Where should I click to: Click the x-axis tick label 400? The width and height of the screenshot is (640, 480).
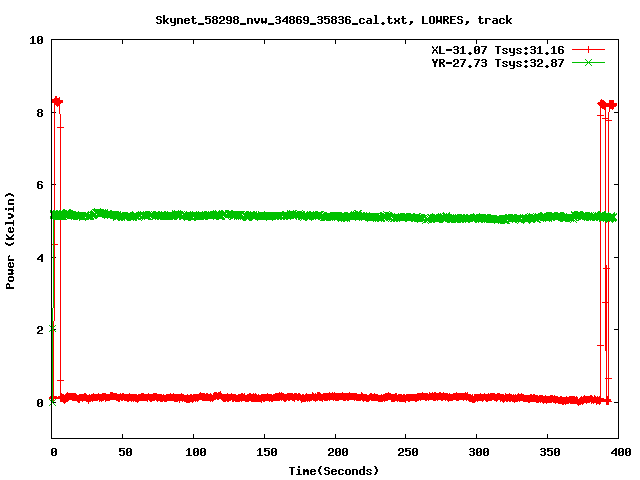tap(621, 452)
